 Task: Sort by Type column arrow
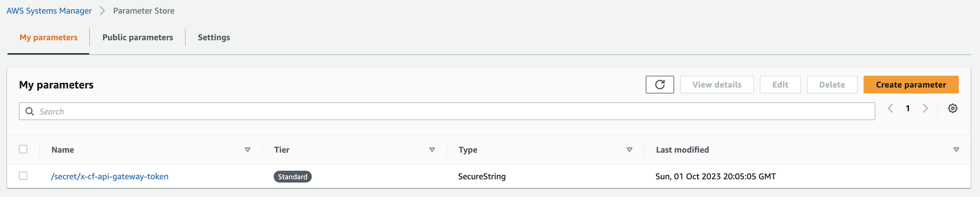pos(629,150)
